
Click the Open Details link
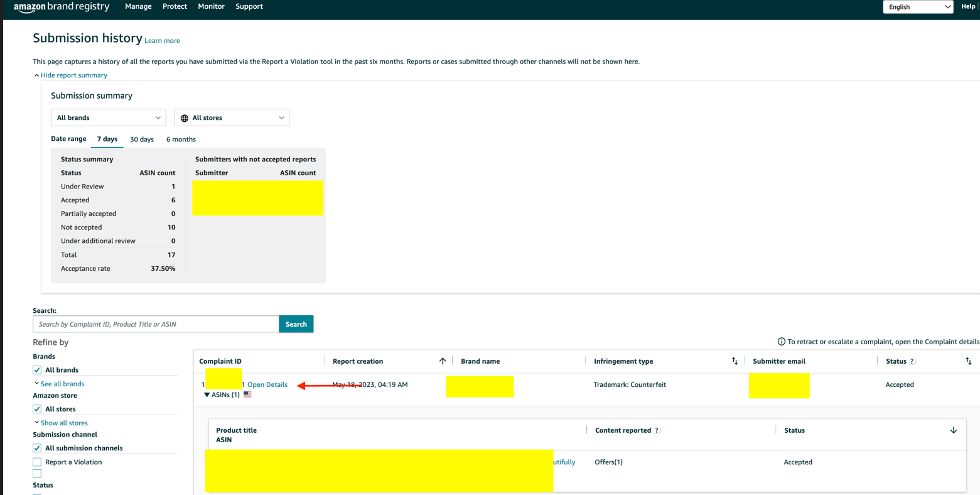[267, 384]
